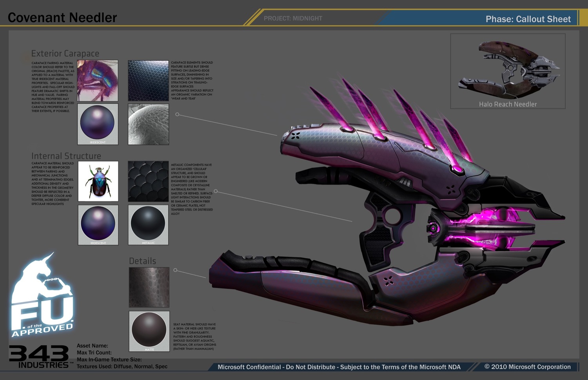Open the green beetle reference photo
The height and width of the screenshot is (380, 588).
(98, 181)
